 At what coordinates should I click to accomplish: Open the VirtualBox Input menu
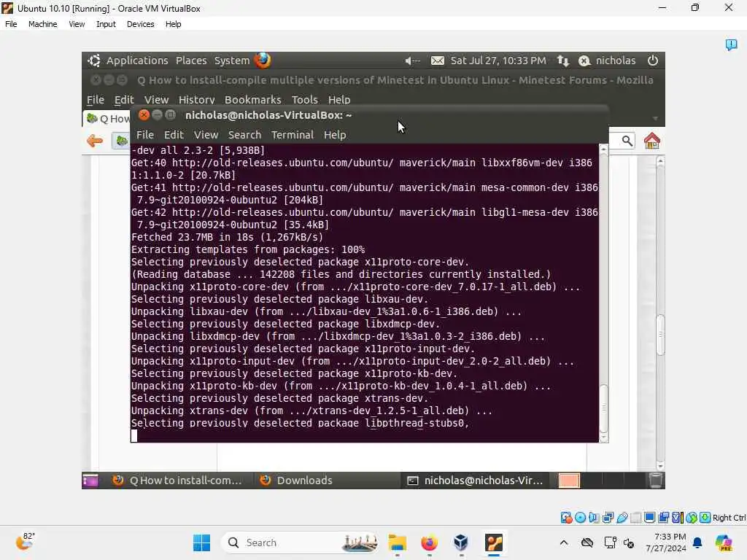(106, 24)
